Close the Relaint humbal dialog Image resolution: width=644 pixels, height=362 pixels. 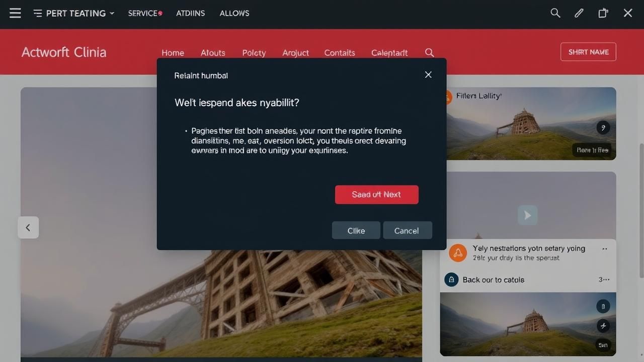pyautogui.click(x=428, y=74)
